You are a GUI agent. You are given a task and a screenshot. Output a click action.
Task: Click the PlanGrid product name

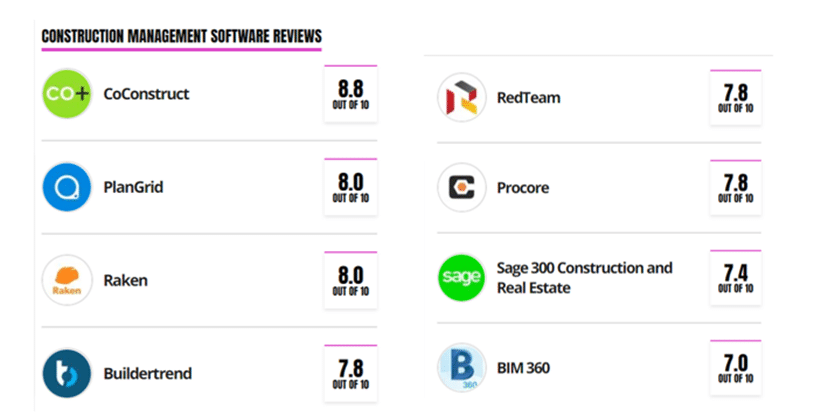coord(133,187)
